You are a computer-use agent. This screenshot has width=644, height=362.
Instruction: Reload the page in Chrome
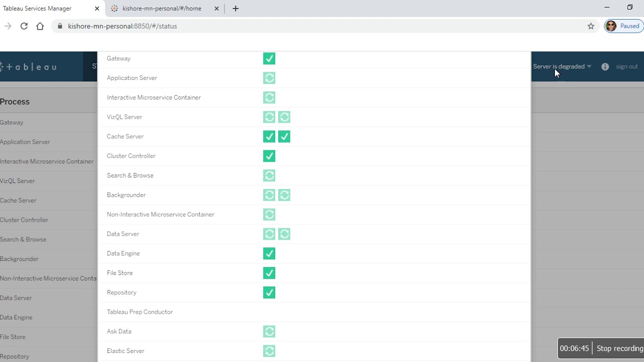[x=24, y=26]
